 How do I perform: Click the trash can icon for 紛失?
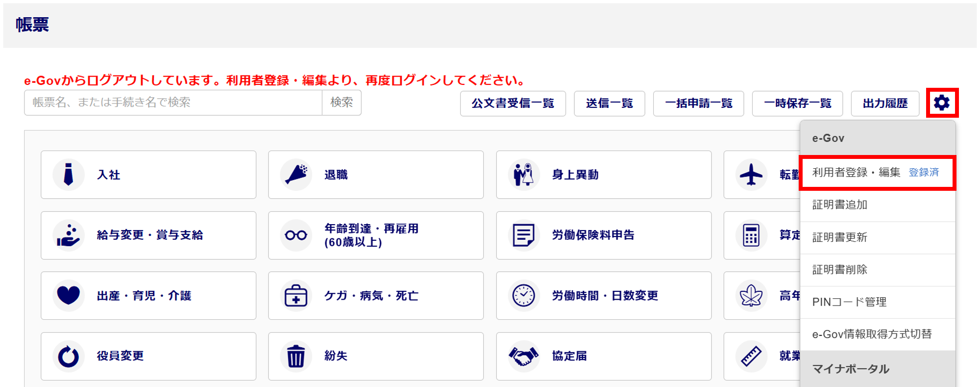pyautogui.click(x=296, y=356)
